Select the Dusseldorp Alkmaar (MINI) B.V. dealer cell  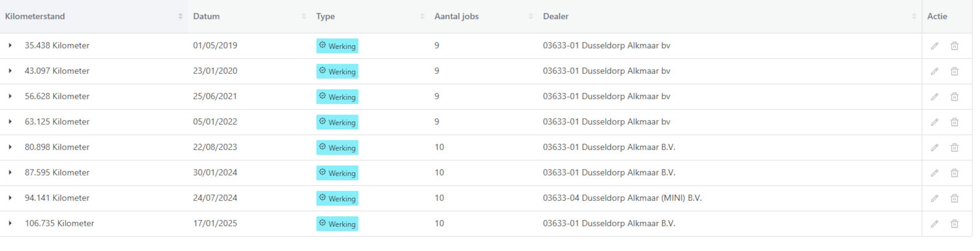point(622,198)
